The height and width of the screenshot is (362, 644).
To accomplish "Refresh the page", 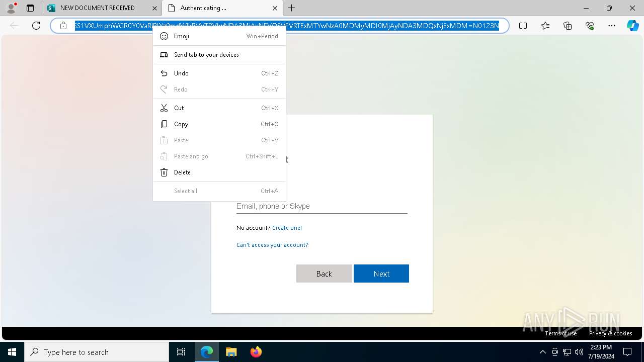I will (36, 26).
